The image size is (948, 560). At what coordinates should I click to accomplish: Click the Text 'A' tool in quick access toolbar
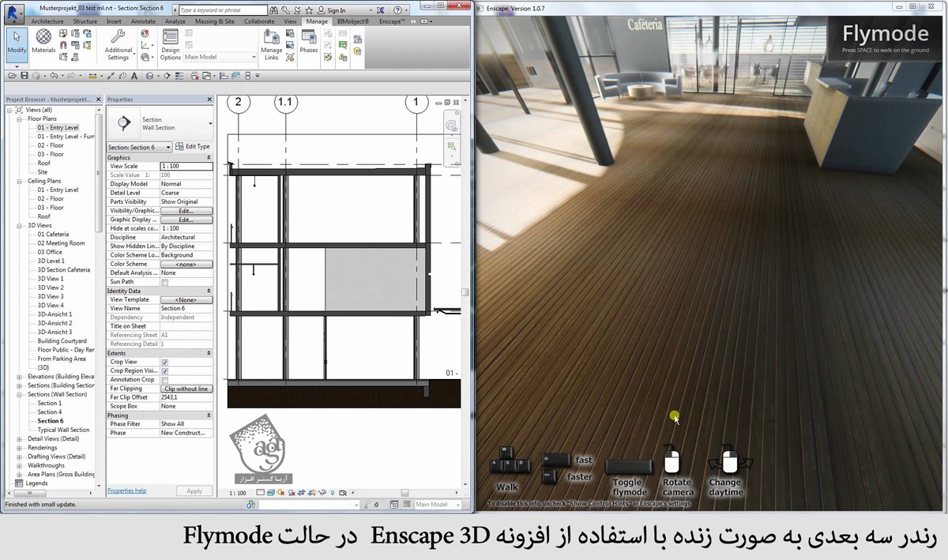[x=135, y=76]
